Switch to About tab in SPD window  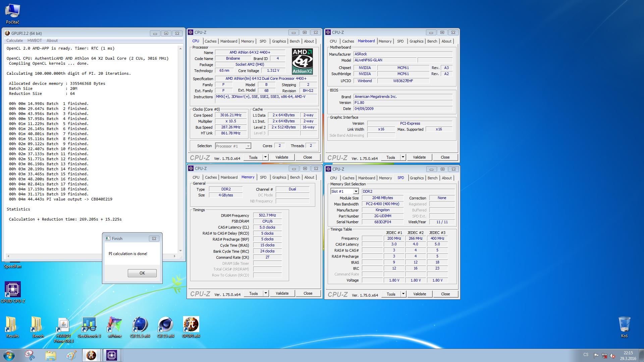tap(447, 178)
